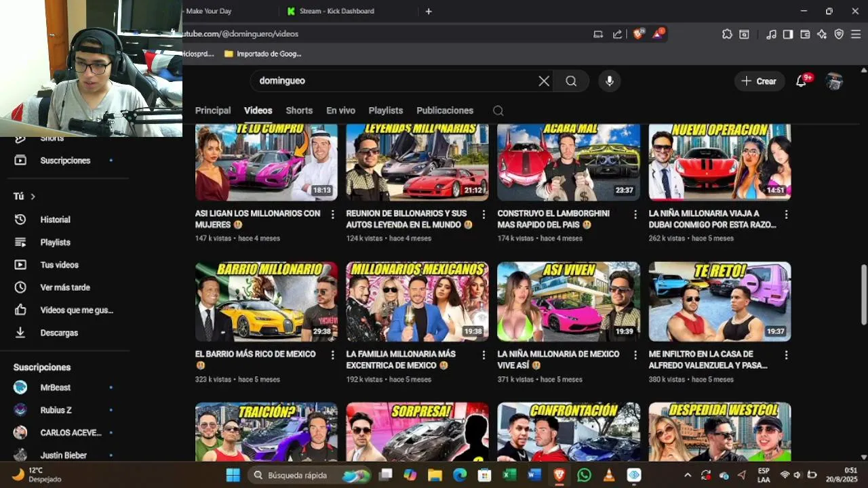Clear the YouTube search box text

[544, 81]
